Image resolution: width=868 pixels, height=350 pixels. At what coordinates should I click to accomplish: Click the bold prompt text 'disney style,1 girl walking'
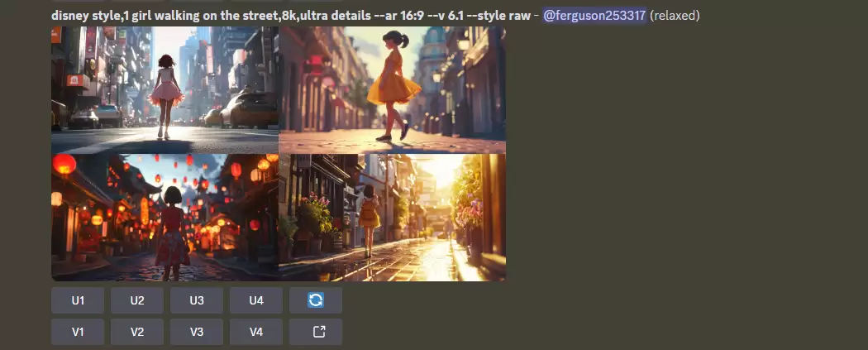pyautogui.click(x=132, y=16)
